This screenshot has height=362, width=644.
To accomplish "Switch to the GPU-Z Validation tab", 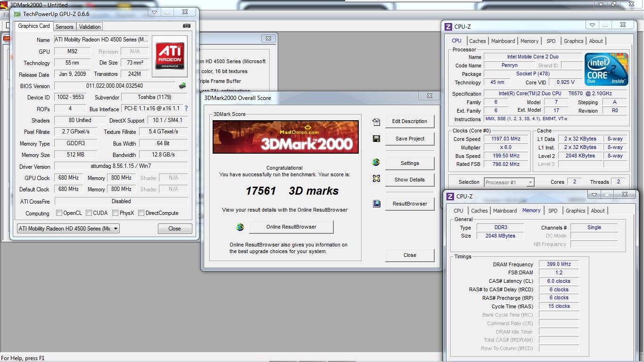I will coord(90,27).
